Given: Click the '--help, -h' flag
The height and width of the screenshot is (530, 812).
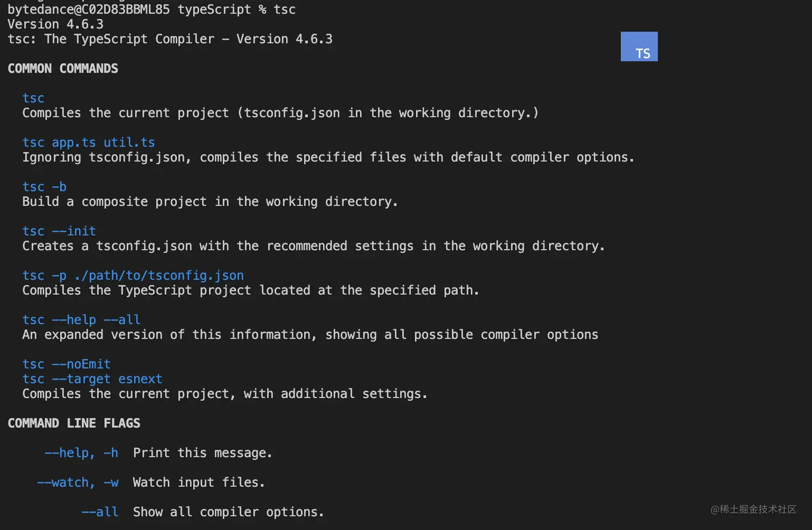Looking at the screenshot, I should 81,453.
